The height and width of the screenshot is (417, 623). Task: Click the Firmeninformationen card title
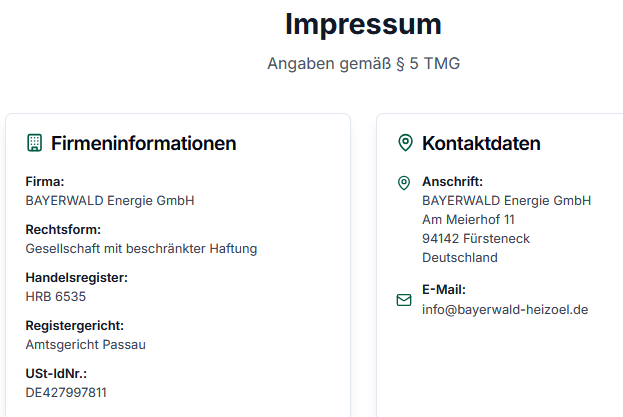pos(143,143)
